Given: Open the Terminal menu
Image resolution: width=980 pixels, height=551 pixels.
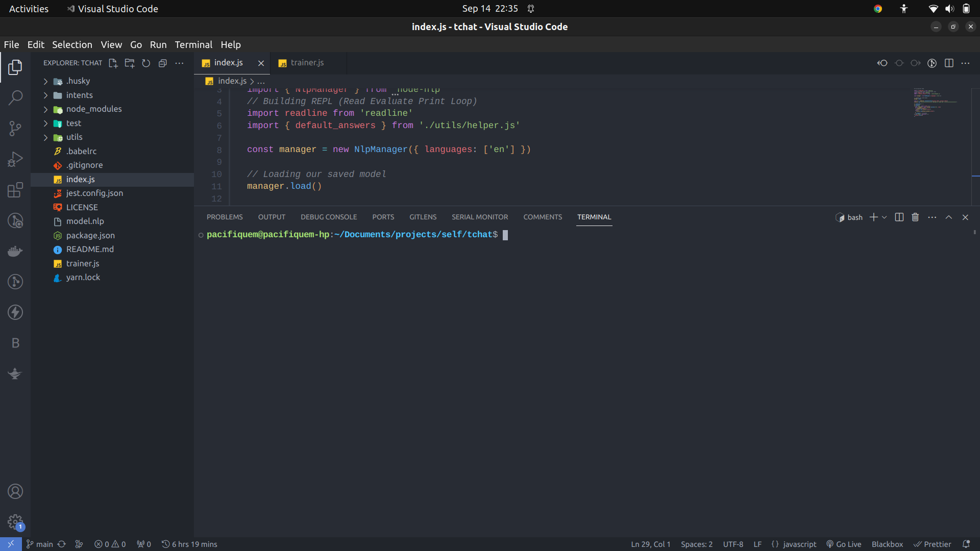Looking at the screenshot, I should (x=193, y=44).
